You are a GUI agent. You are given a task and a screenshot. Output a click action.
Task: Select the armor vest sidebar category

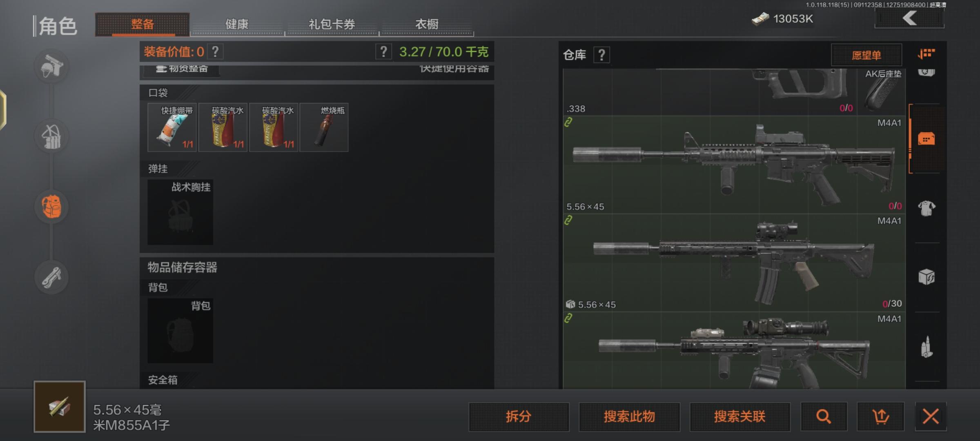[x=51, y=136]
